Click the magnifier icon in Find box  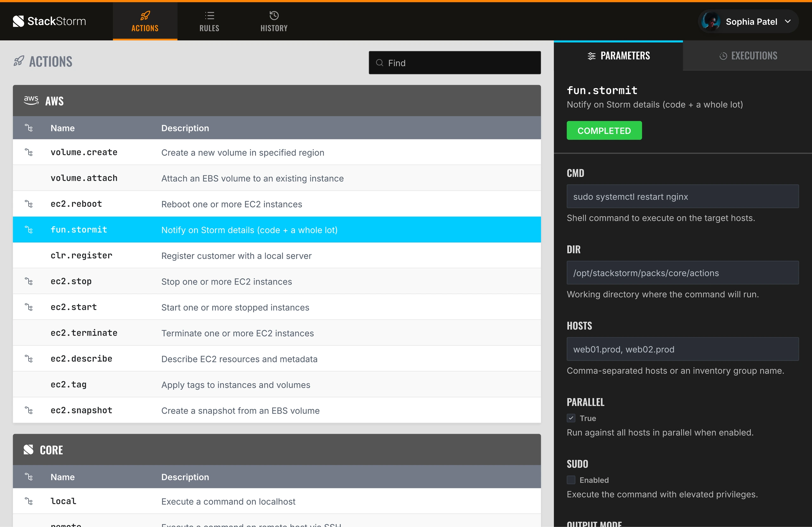[x=379, y=63]
